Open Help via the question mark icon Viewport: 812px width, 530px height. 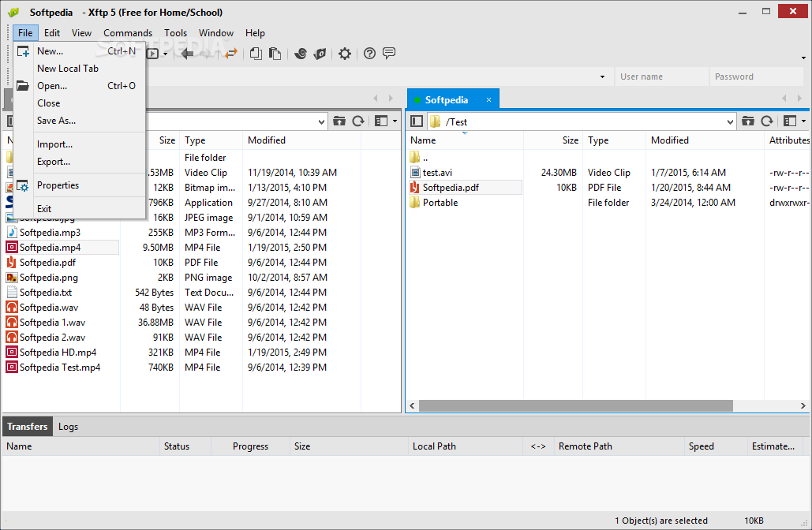point(369,54)
